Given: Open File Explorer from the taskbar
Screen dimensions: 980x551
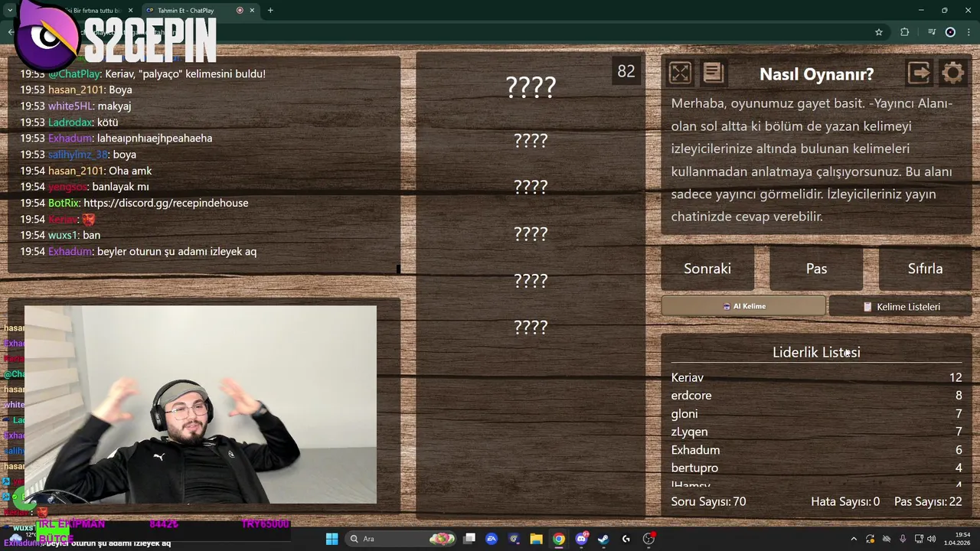Looking at the screenshot, I should point(536,539).
